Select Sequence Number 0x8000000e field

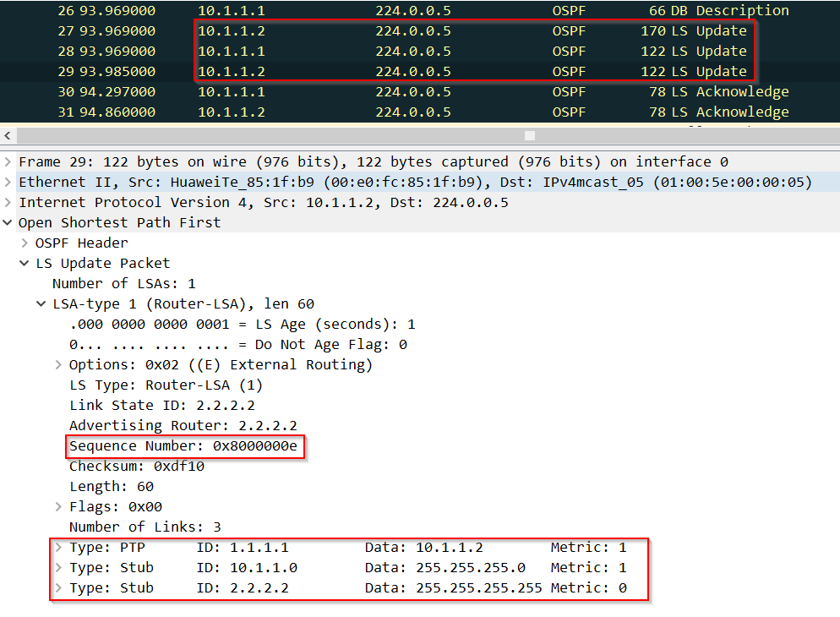point(183,446)
